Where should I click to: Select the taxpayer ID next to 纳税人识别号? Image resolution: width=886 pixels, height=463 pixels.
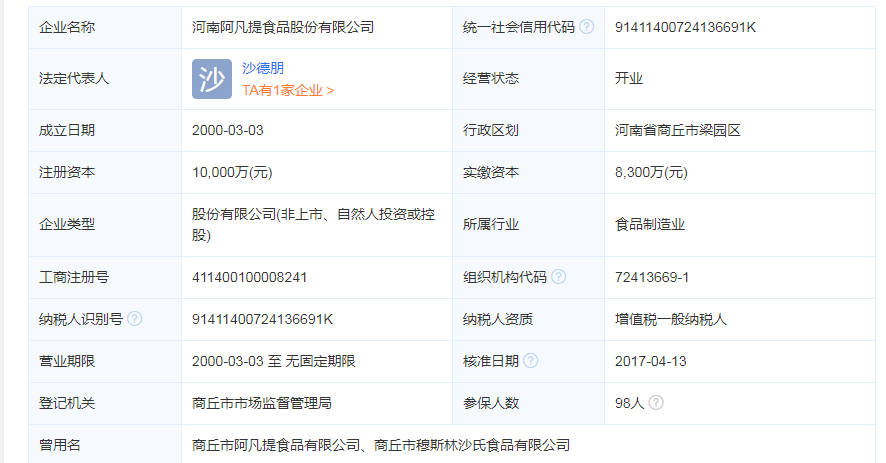[263, 319]
